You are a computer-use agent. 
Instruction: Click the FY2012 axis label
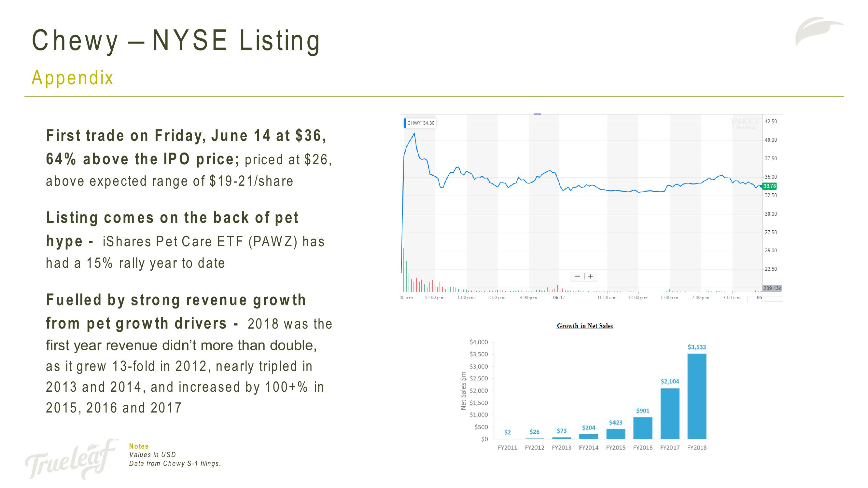[534, 448]
